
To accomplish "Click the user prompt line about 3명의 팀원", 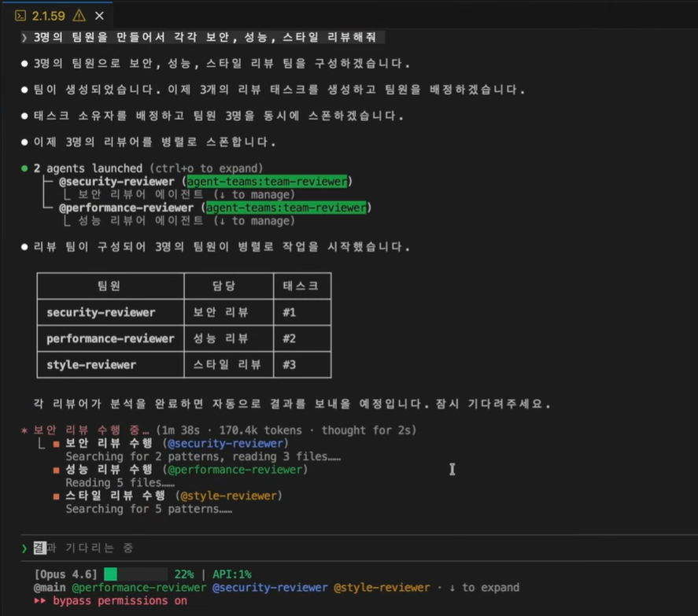I will coord(205,37).
